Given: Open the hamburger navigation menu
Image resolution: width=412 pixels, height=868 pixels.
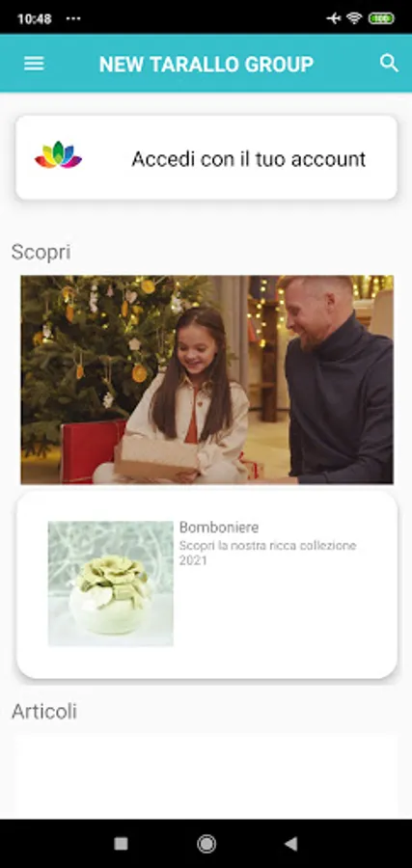Looking at the screenshot, I should [x=34, y=64].
